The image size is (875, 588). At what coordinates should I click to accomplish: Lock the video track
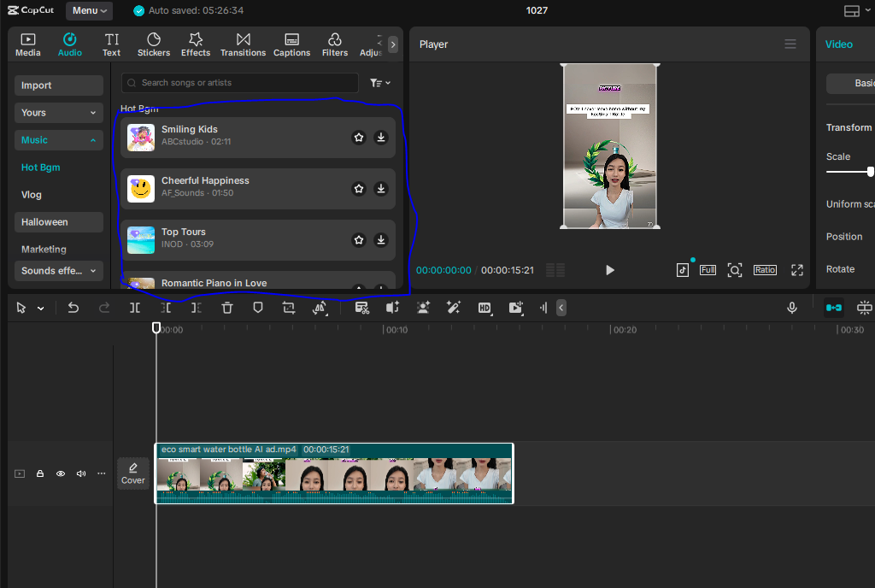coord(40,473)
